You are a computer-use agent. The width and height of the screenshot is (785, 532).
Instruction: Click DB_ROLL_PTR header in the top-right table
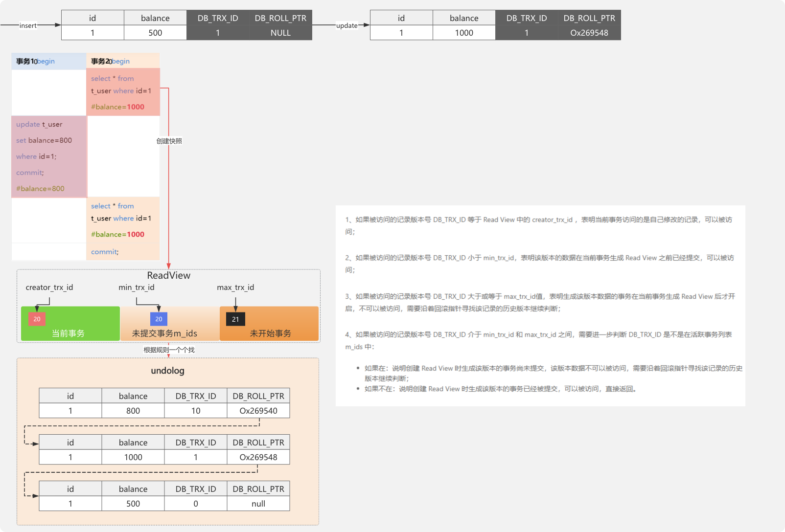point(589,18)
